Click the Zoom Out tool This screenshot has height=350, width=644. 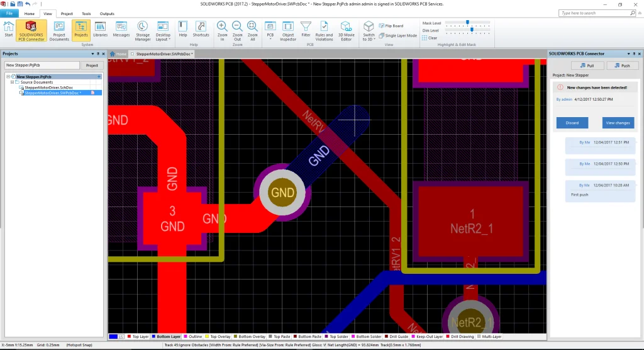point(237,30)
